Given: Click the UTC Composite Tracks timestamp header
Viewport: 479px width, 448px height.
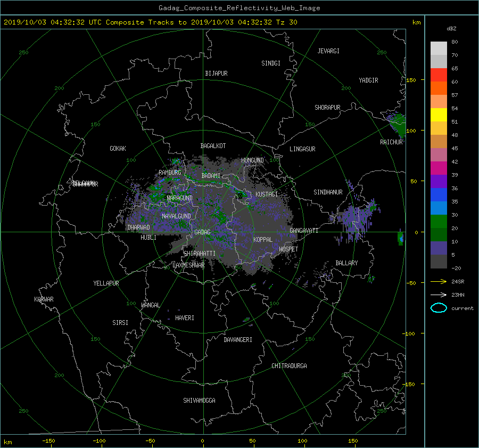Looking at the screenshot, I should point(150,22).
